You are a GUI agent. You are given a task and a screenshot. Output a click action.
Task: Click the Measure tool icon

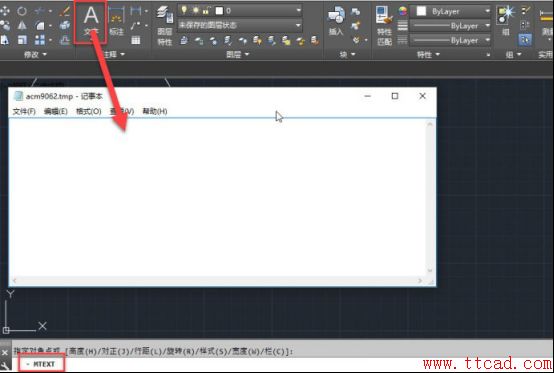(x=546, y=21)
